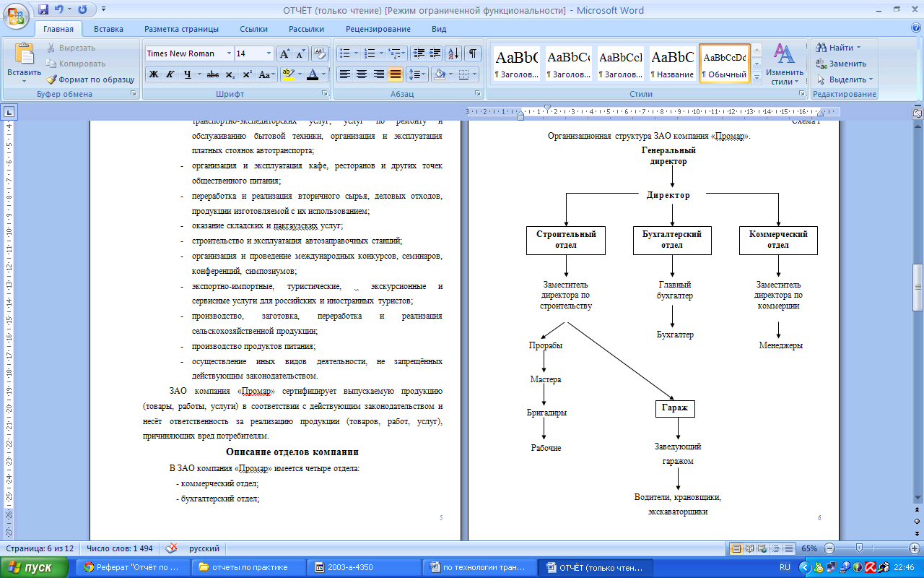Open line spacing dropdown
This screenshot has height=578, width=924.
click(x=417, y=74)
